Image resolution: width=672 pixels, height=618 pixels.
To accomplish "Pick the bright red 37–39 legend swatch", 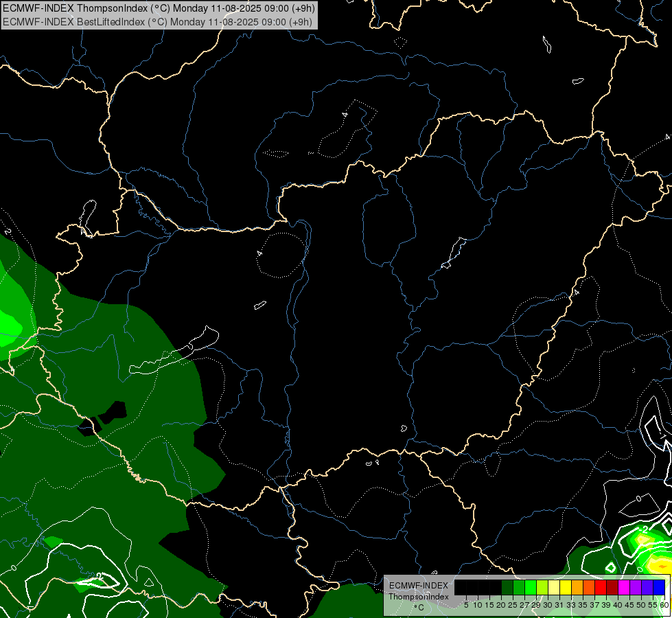I will tap(601, 587).
